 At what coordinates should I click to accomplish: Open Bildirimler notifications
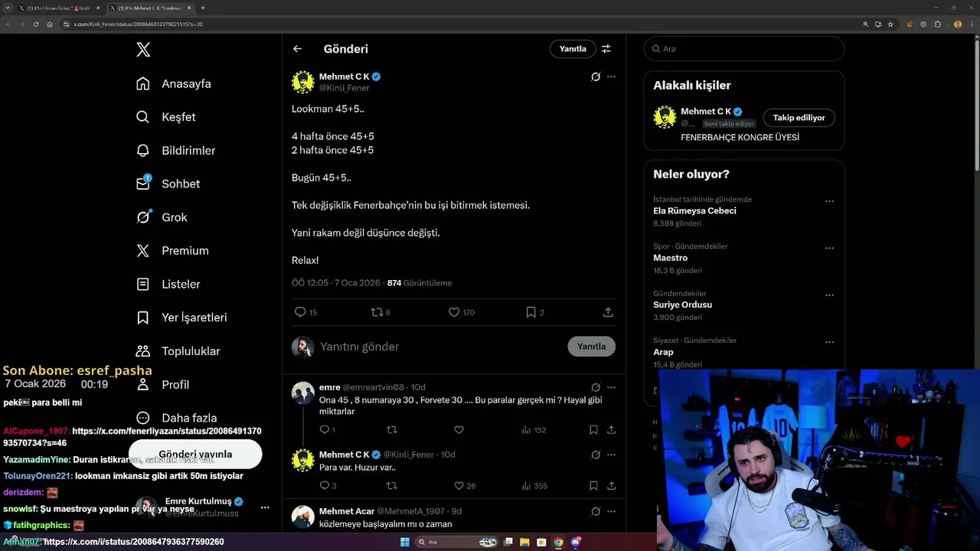pyautogui.click(x=175, y=151)
